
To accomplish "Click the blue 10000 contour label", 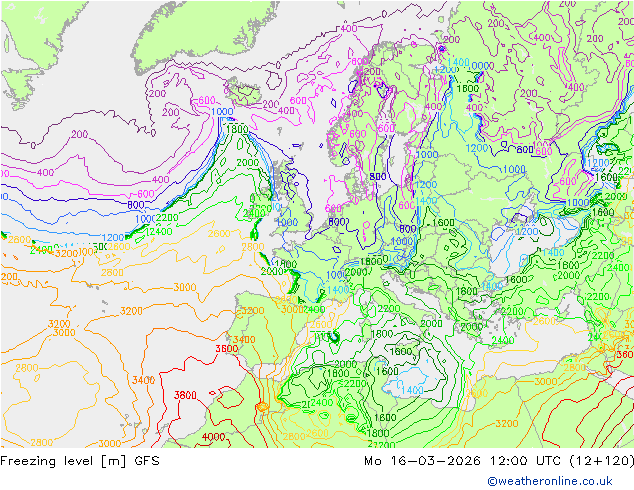I will (x=480, y=66).
